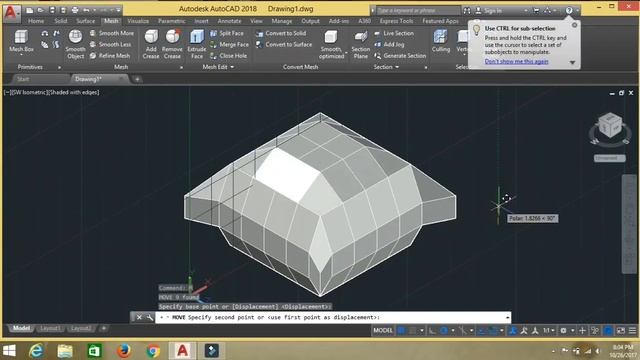Click the Split Face button
The height and width of the screenshot is (360, 640).
tap(227, 33)
